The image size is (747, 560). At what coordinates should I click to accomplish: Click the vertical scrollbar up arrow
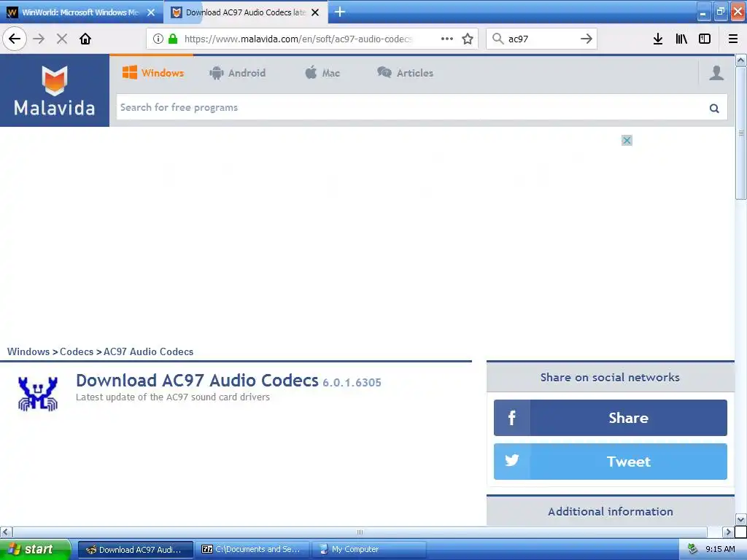[x=740, y=60]
